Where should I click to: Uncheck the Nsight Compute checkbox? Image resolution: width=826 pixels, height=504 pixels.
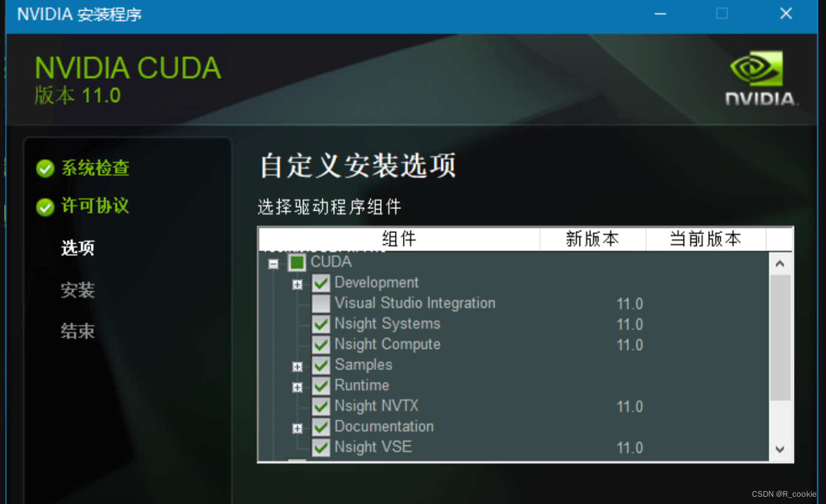click(321, 344)
